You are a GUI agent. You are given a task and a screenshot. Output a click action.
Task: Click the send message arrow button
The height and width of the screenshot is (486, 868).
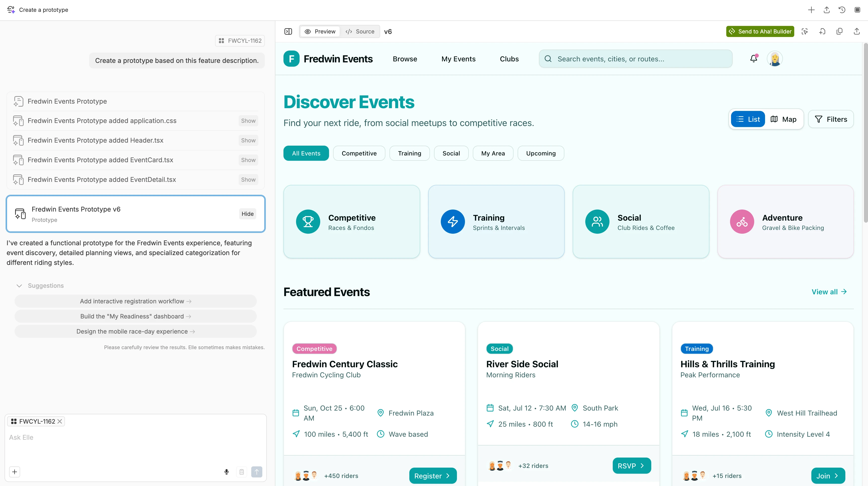[257, 471]
